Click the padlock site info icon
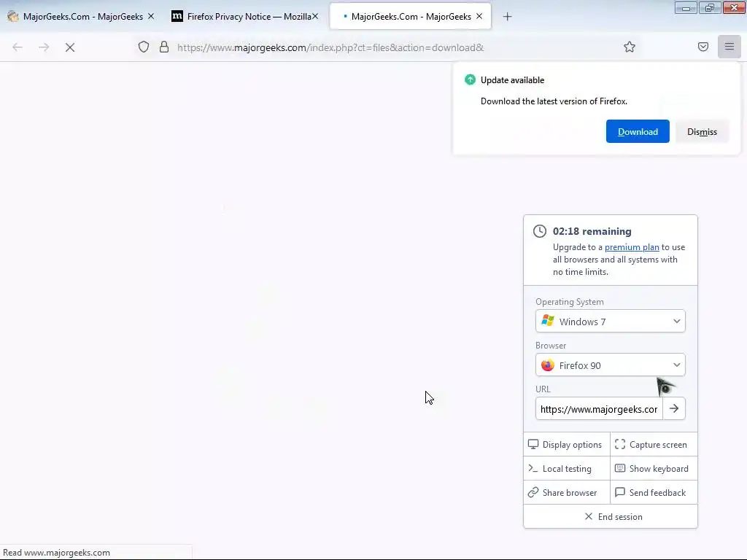Screen dimensions: 747x560 pyautogui.click(x=164, y=47)
